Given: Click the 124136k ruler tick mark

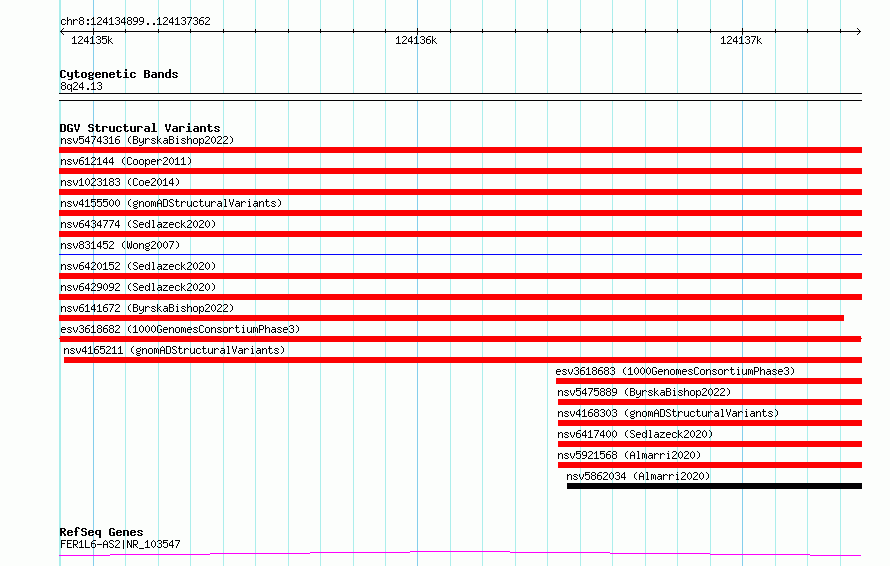Looking at the screenshot, I should (417, 31).
